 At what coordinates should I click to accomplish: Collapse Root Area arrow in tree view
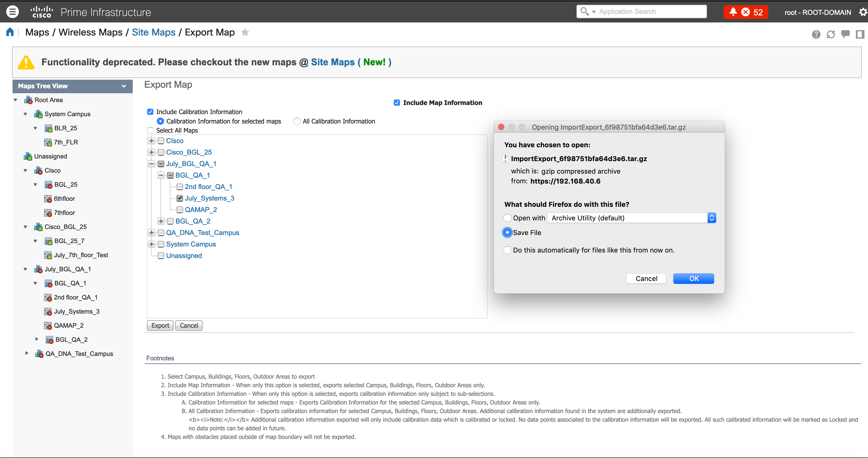[x=15, y=100]
